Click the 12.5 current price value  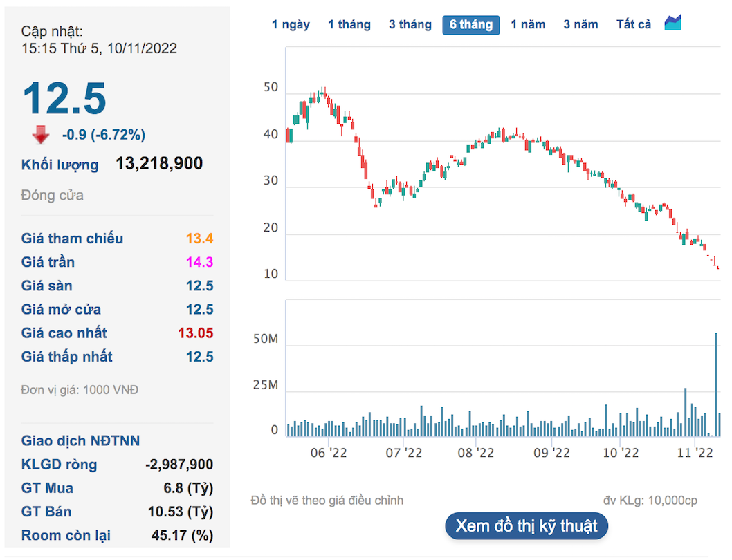(x=64, y=99)
